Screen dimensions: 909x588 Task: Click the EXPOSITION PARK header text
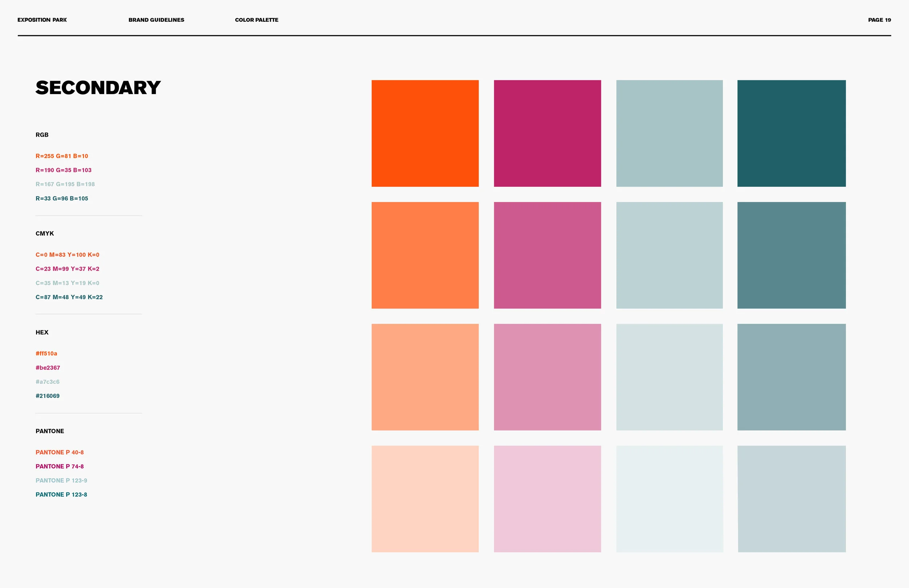pyautogui.click(x=42, y=20)
